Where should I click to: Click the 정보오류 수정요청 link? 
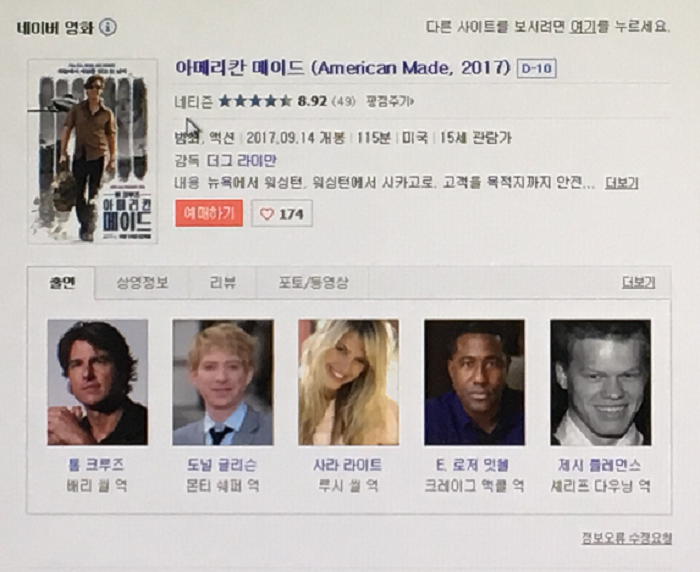click(x=627, y=538)
